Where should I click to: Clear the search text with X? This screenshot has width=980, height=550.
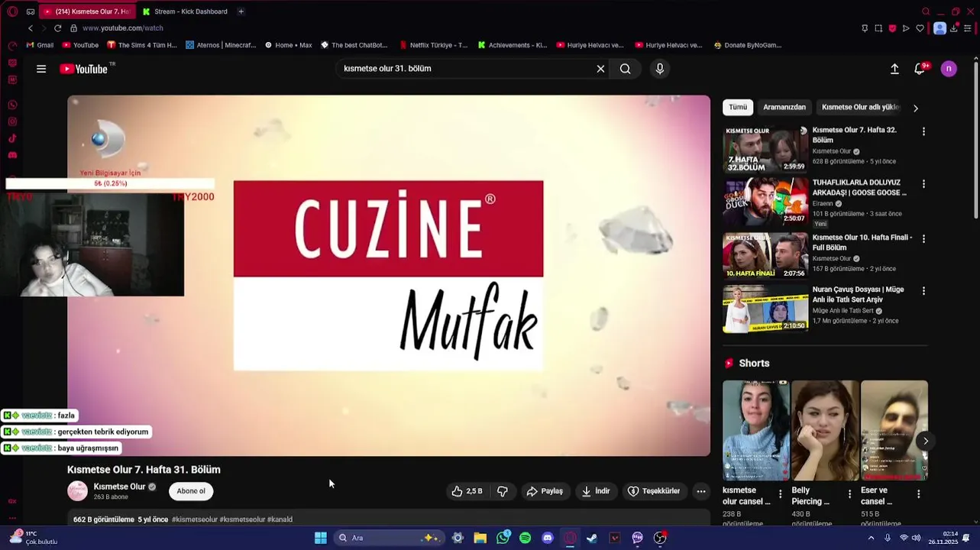pos(600,69)
